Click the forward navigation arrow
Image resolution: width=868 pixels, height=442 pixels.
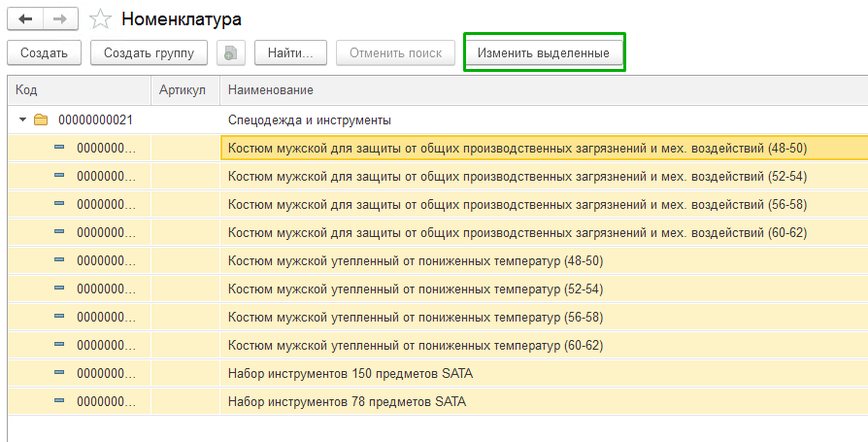pyautogui.click(x=60, y=19)
